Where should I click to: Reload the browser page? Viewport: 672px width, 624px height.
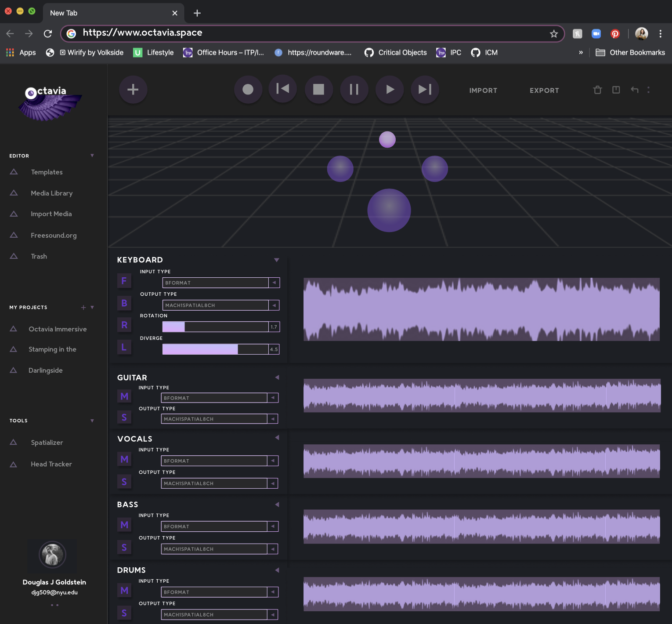[x=48, y=33]
